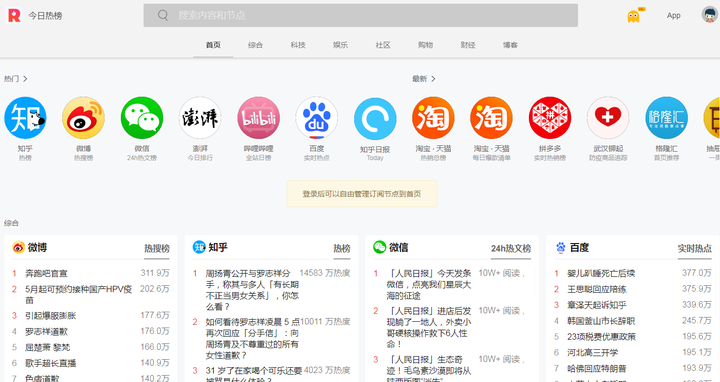Click the search magnifier icon
Image resolution: width=720 pixels, height=382 pixels.
pos(163,15)
